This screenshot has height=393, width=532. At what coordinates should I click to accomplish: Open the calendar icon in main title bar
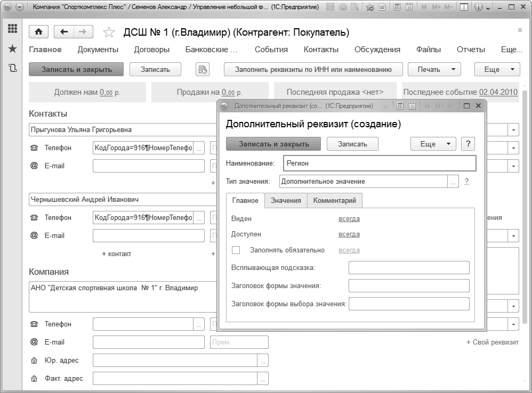409,7
